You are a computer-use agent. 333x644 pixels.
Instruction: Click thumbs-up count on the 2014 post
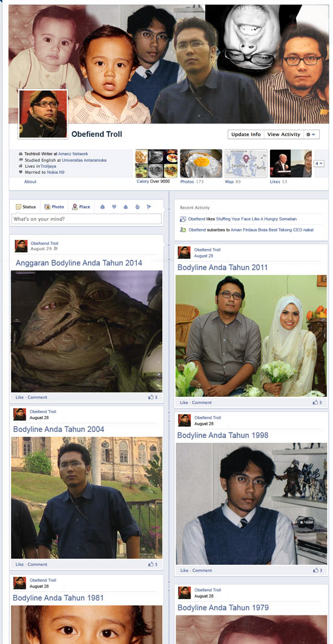pyautogui.click(x=153, y=397)
